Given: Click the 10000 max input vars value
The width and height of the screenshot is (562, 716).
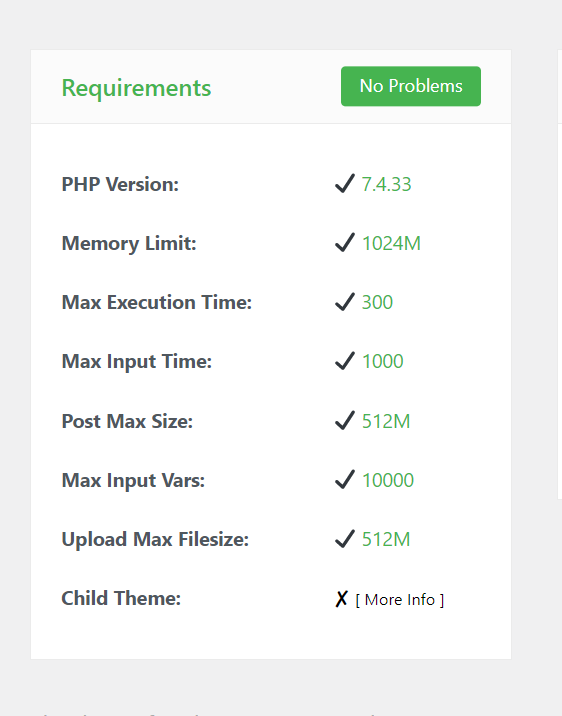Looking at the screenshot, I should (x=388, y=480).
